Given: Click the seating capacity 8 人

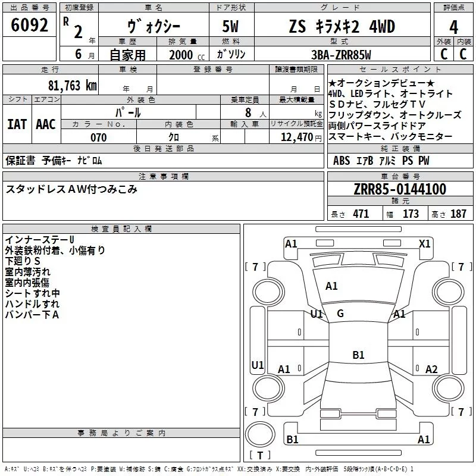Looking at the screenshot, I should tap(256, 112).
